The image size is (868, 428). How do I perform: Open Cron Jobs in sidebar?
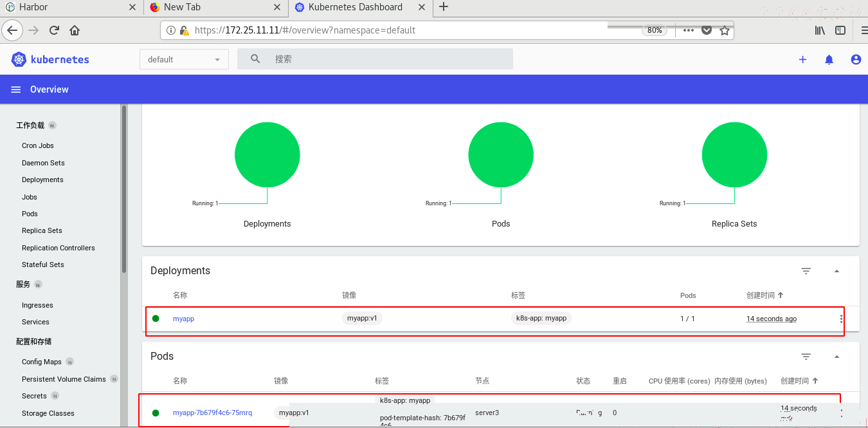[38, 146]
